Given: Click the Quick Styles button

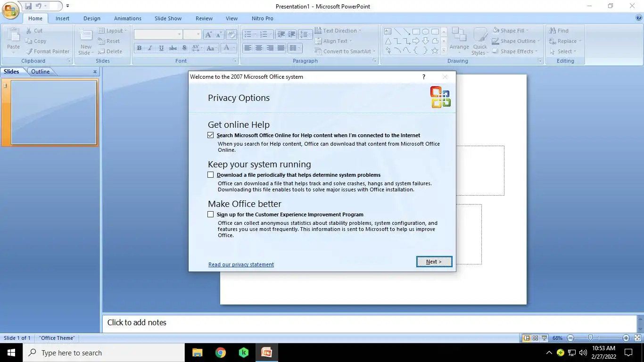Looking at the screenshot, I should coord(480,41).
